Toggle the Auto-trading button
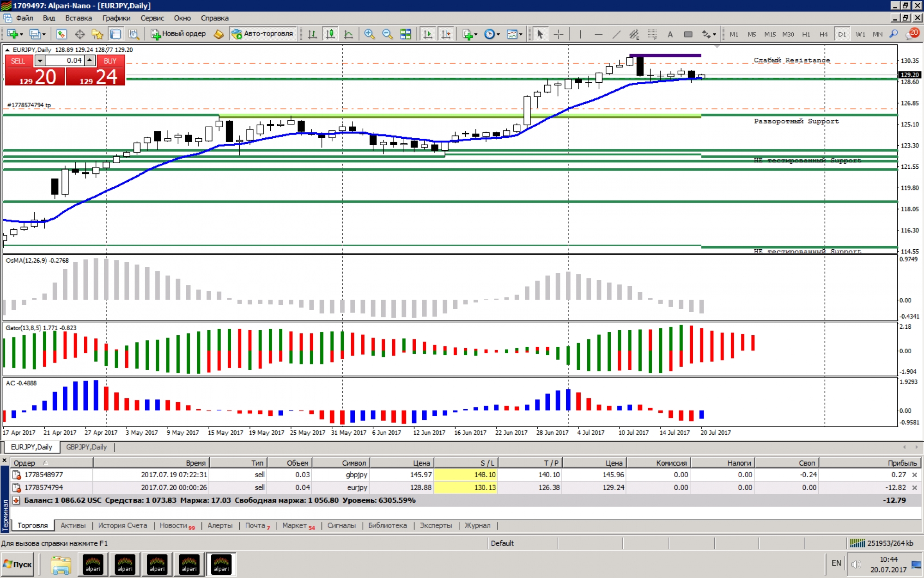The width and height of the screenshot is (924, 578). tap(262, 34)
